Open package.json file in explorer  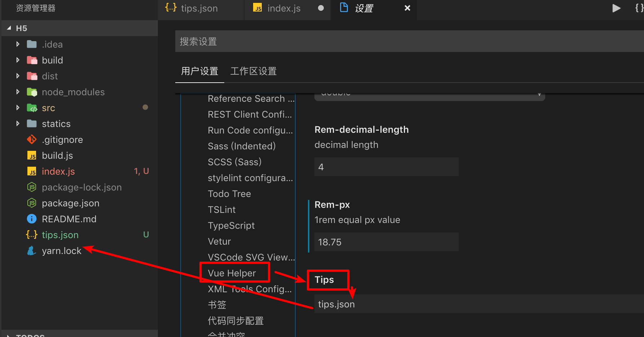71,203
